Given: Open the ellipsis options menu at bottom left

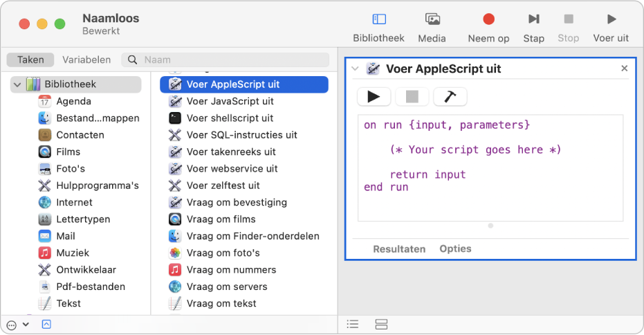Looking at the screenshot, I should click(x=11, y=324).
